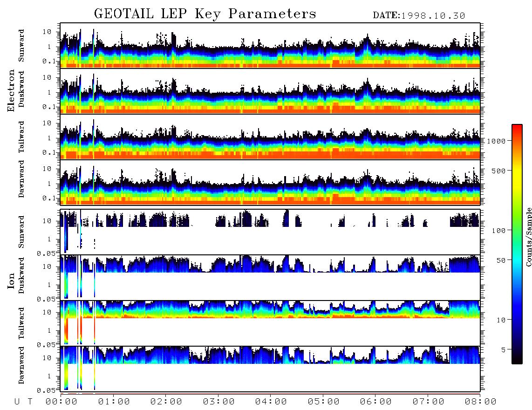Click the black bottom of the color bar
532x410 pixels.
tap(517, 360)
